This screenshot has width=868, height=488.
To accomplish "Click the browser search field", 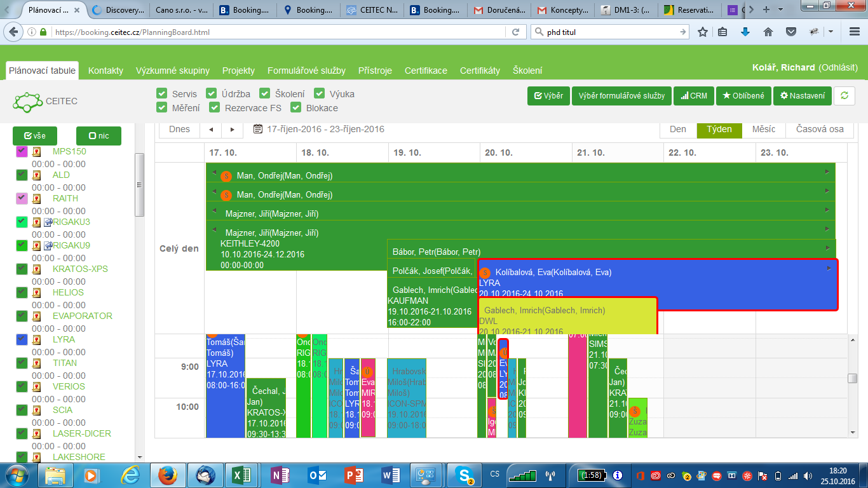I will (609, 32).
